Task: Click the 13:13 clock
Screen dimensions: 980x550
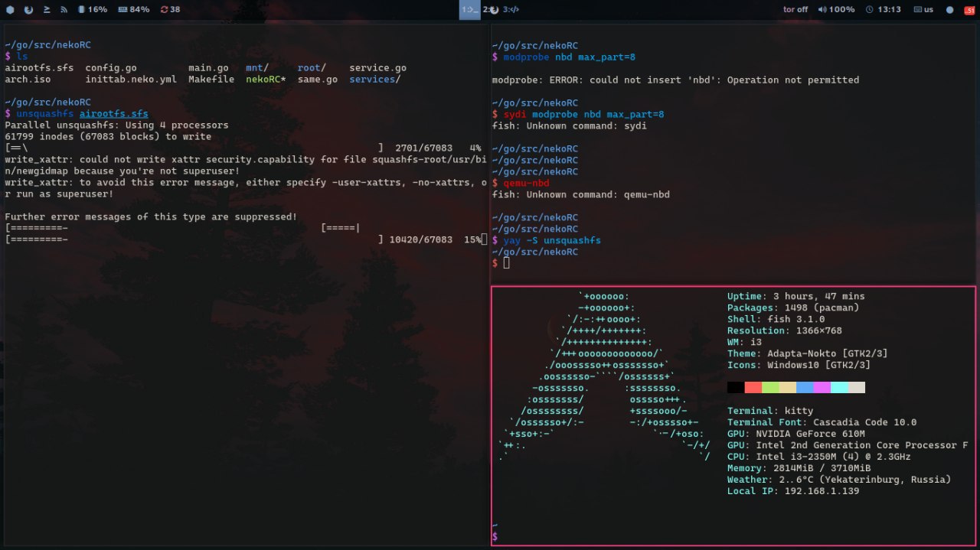Action: [883, 10]
